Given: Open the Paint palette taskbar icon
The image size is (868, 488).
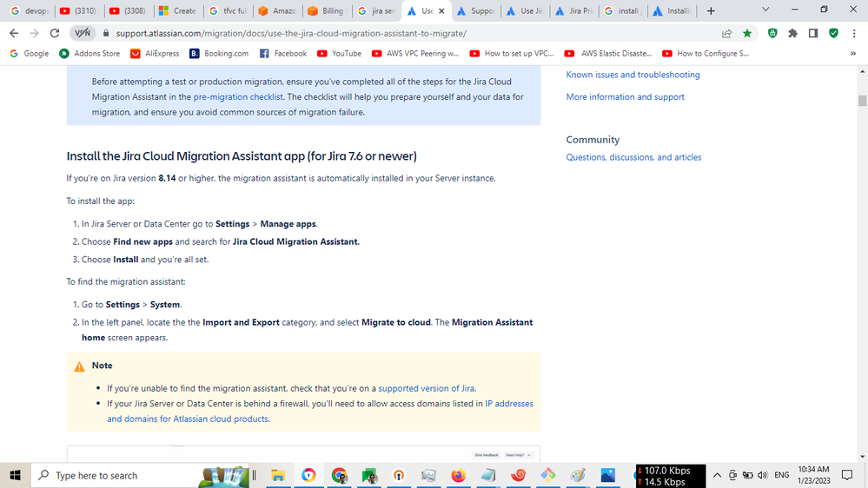Looking at the screenshot, I should point(578,475).
